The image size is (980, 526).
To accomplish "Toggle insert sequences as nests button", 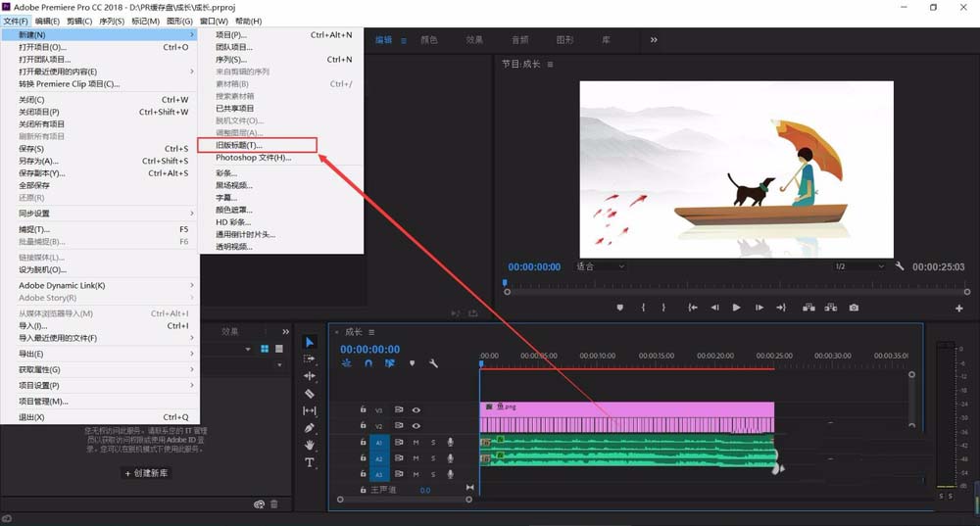I will pos(346,363).
